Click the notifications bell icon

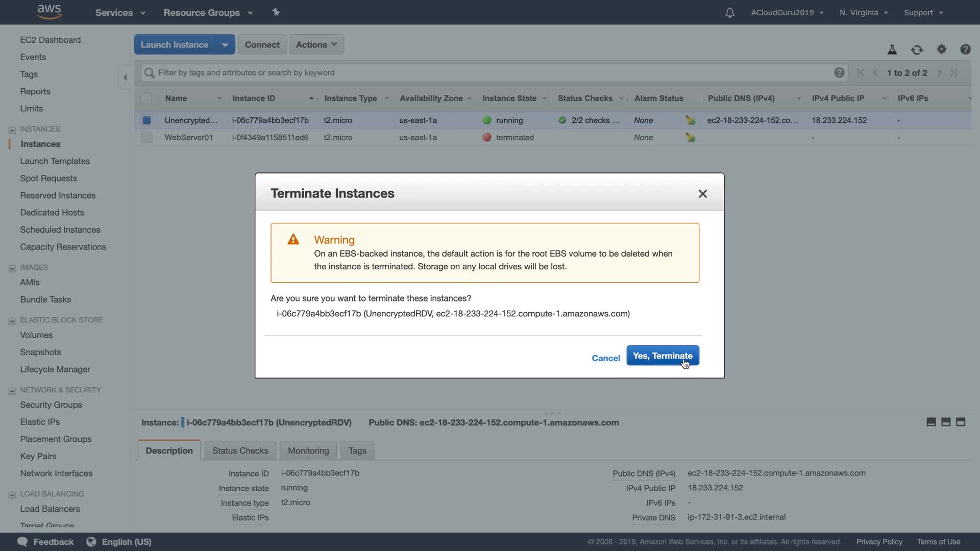[x=730, y=13]
